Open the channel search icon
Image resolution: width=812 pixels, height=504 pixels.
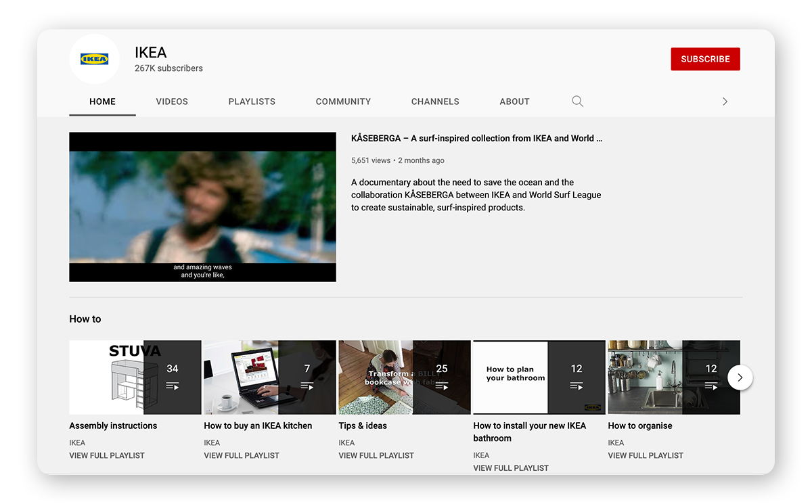[577, 101]
